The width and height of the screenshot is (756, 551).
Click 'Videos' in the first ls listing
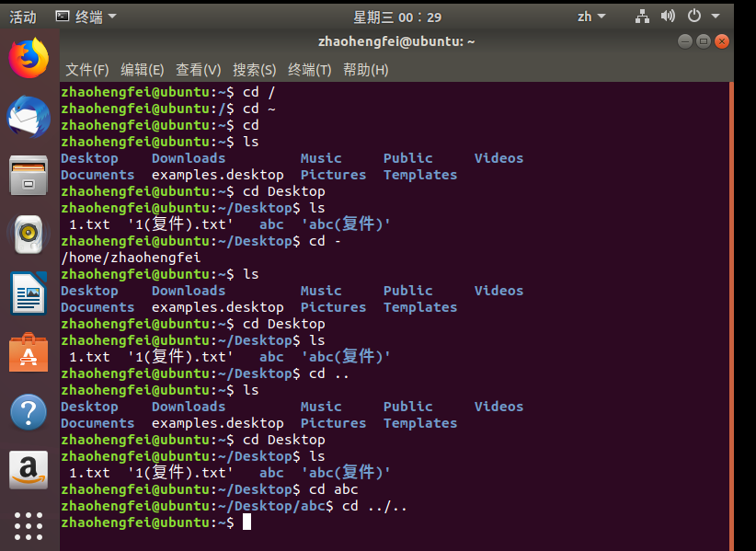tap(498, 158)
